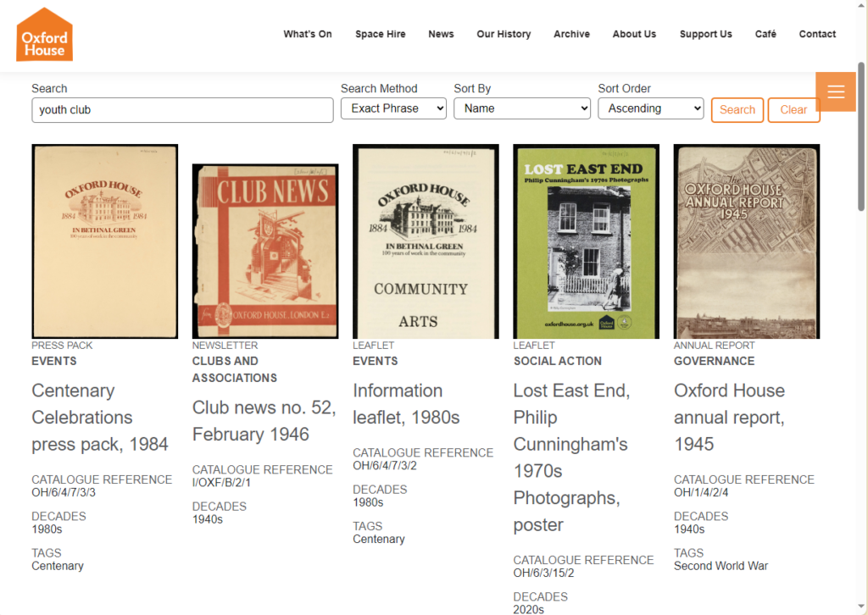Click catalogue reference OH/6/3/15/2

(x=543, y=573)
